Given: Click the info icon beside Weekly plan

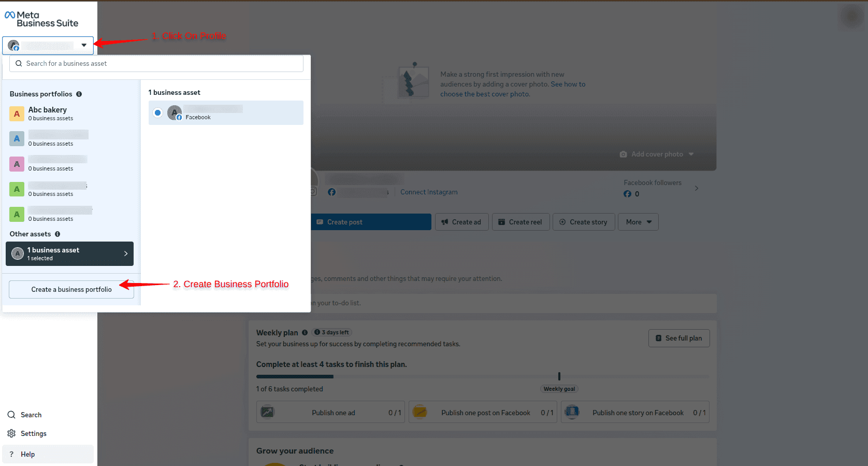Looking at the screenshot, I should click(305, 333).
